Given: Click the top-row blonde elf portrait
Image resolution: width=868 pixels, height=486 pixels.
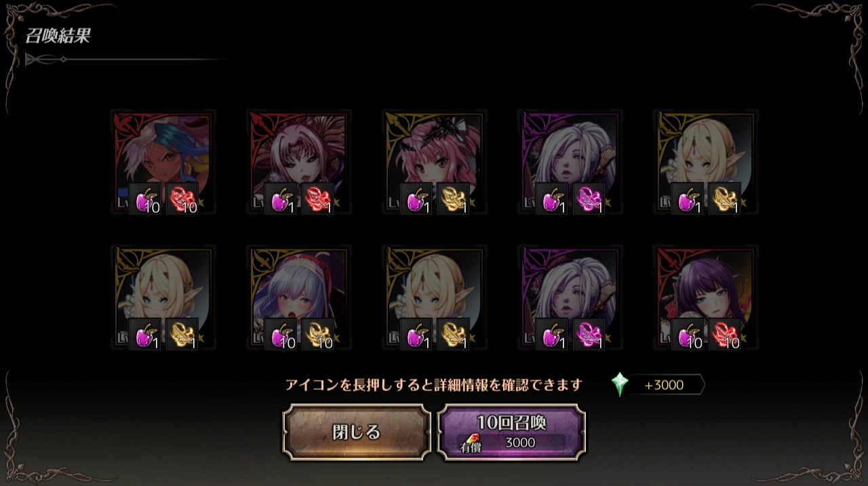Looking at the screenshot, I should (706, 163).
